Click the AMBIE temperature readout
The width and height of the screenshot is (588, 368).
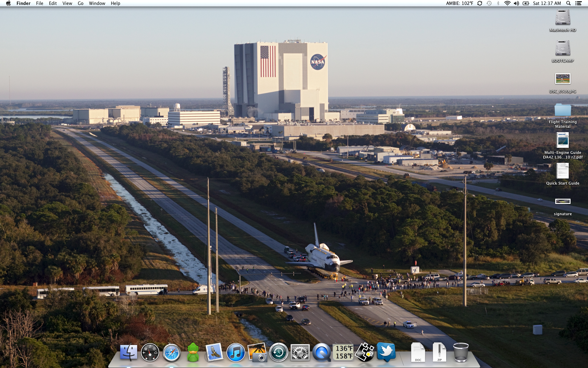coord(459,3)
